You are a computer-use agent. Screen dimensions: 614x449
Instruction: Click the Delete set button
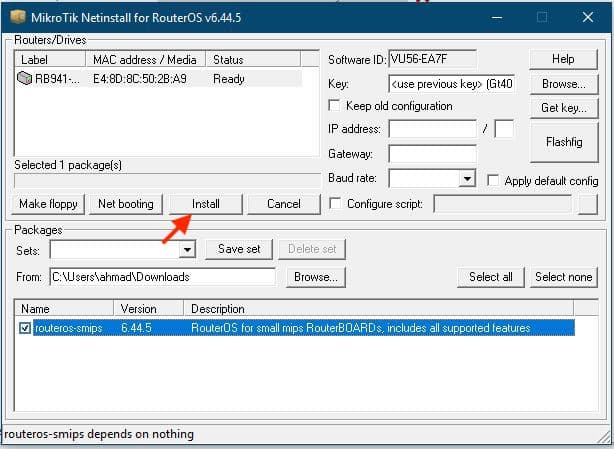(312, 249)
